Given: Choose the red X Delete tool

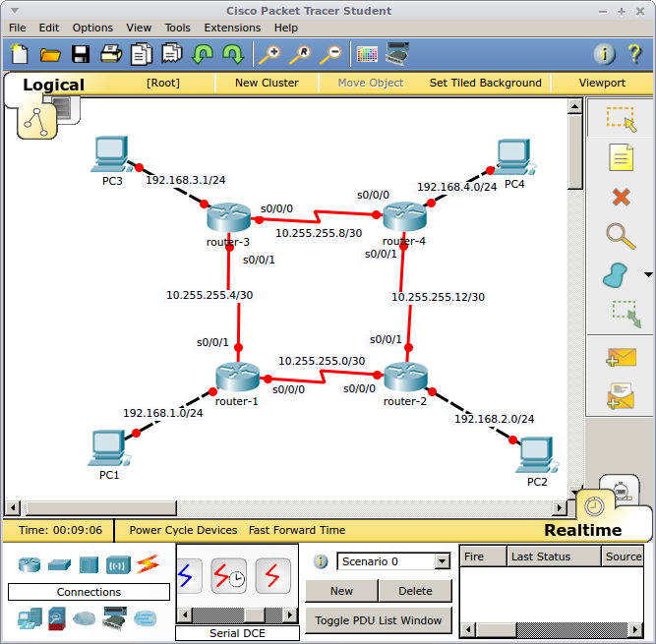Looking at the screenshot, I should click(622, 197).
